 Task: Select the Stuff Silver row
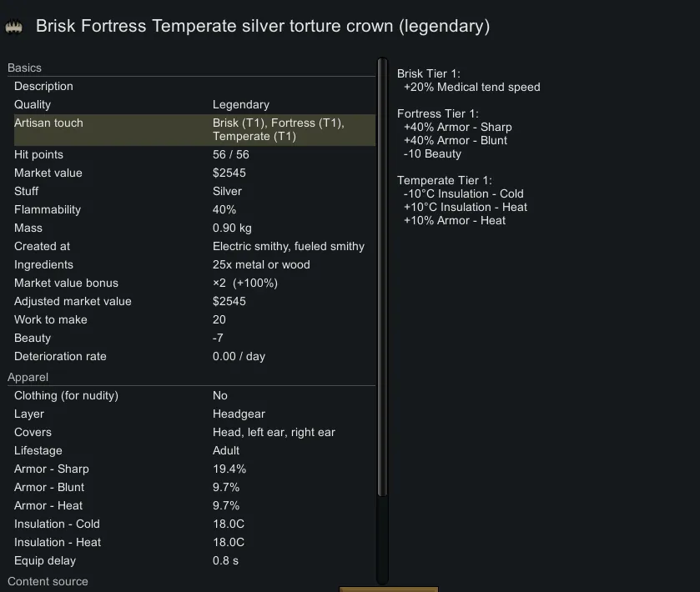[x=194, y=192]
